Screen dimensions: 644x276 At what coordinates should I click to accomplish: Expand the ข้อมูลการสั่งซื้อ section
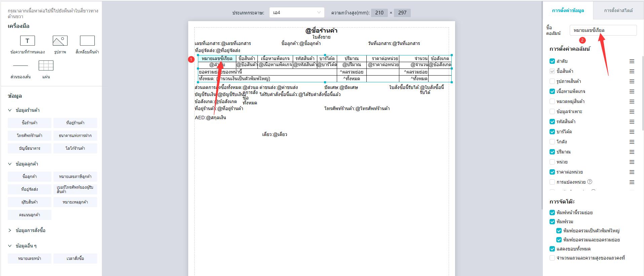[10, 230]
